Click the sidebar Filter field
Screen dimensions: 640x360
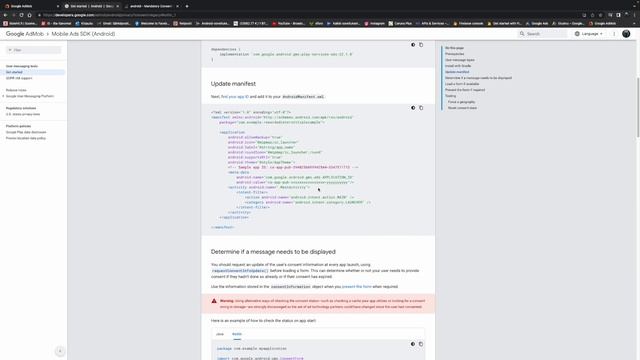[x=33, y=50]
